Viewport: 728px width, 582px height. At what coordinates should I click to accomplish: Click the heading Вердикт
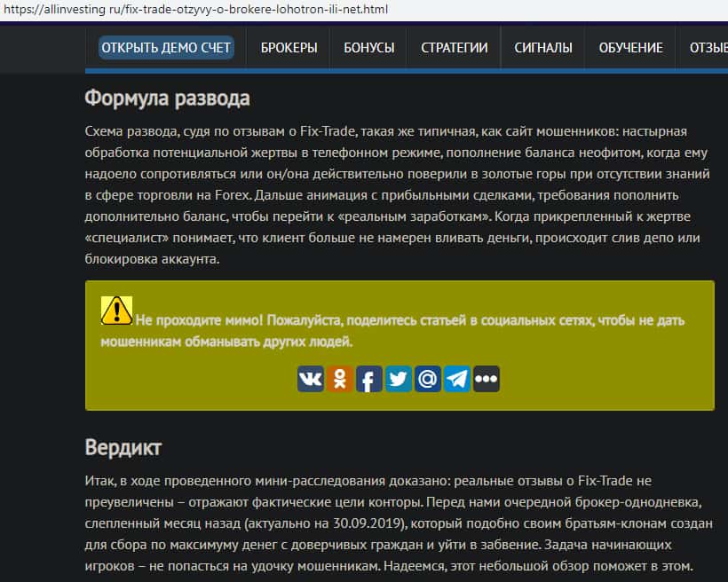123,447
